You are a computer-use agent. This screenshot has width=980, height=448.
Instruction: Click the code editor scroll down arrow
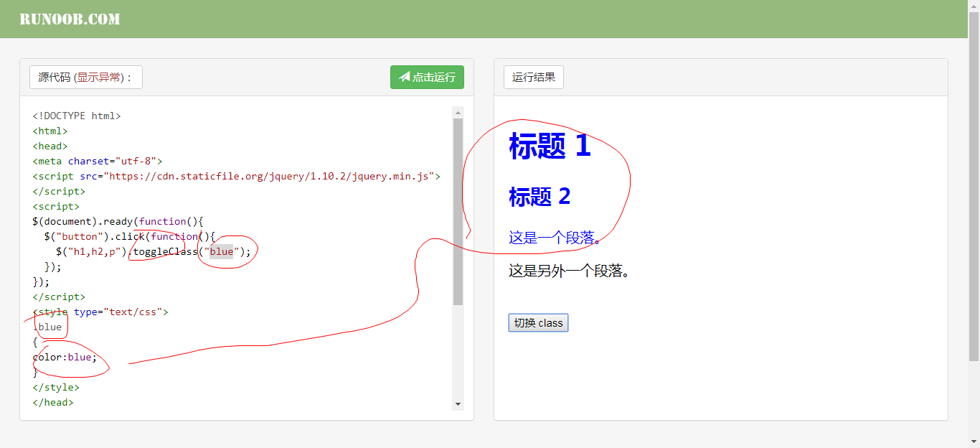pyautogui.click(x=458, y=405)
